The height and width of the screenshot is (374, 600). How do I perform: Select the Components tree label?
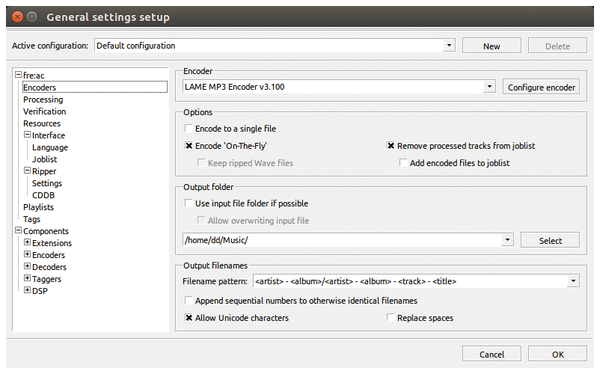click(x=46, y=231)
